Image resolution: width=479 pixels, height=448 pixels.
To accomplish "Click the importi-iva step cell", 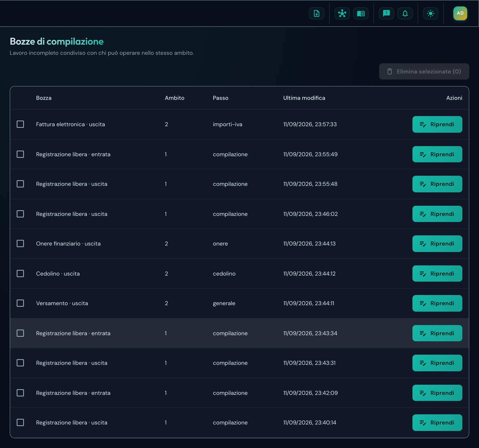I will [228, 124].
